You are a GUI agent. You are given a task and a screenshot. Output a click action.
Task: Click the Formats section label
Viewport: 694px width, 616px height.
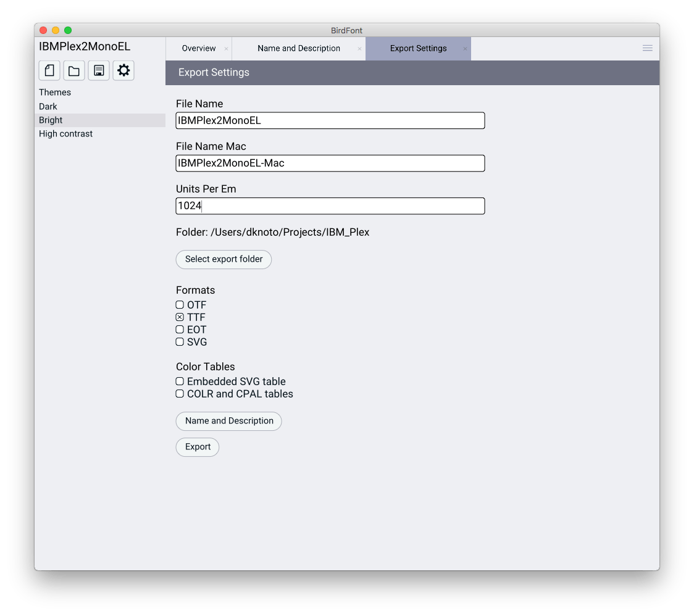point(196,290)
